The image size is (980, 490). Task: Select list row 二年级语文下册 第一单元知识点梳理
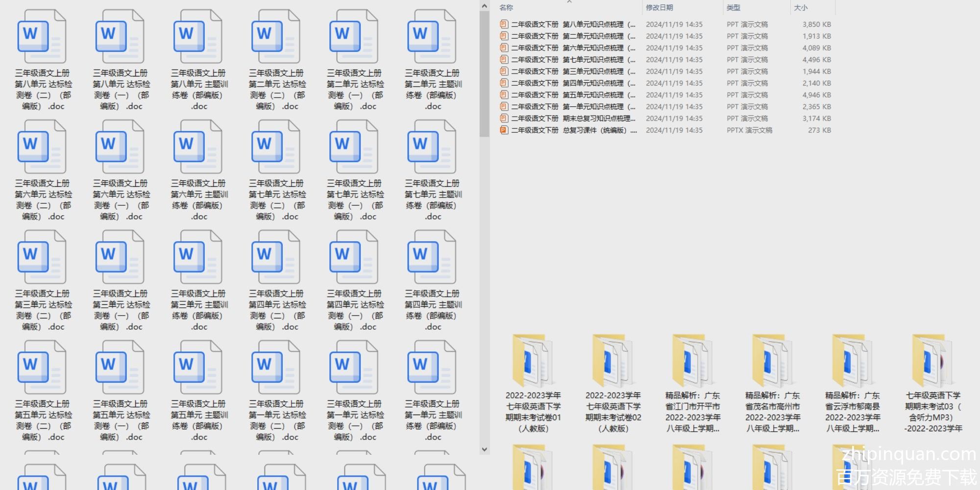(x=665, y=106)
